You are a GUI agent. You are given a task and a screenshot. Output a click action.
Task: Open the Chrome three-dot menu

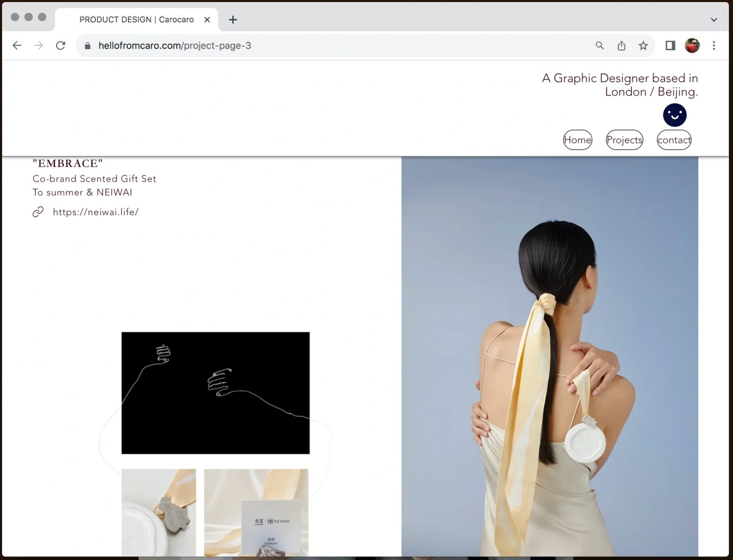pos(714,46)
